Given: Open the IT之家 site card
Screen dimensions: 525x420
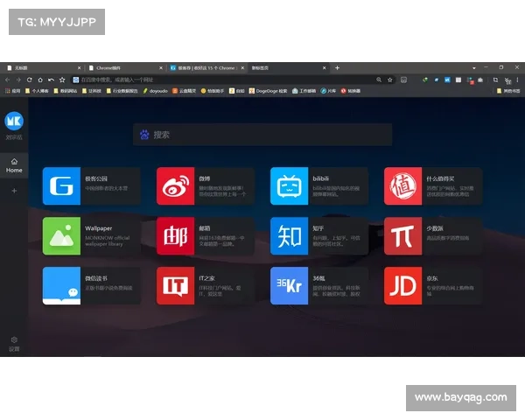Looking at the screenshot, I should [206, 286].
